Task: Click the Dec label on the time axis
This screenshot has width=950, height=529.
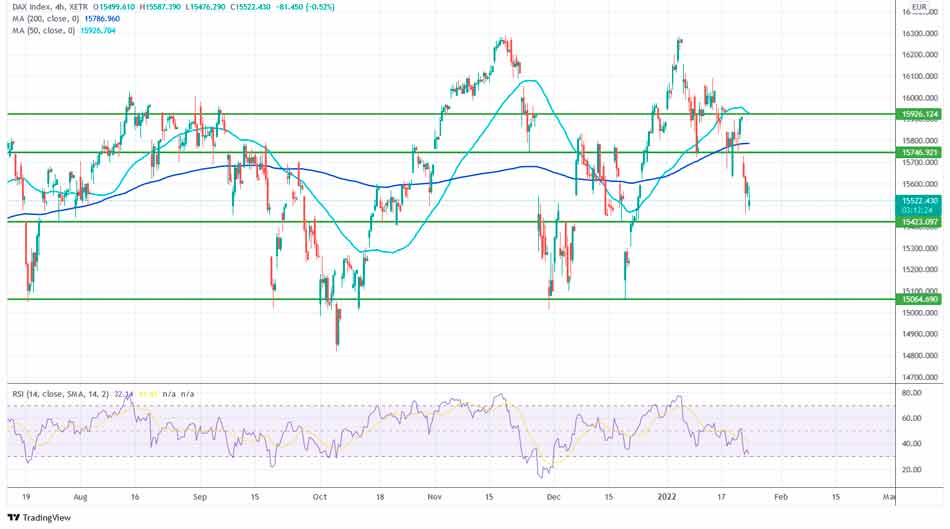Action: click(553, 497)
